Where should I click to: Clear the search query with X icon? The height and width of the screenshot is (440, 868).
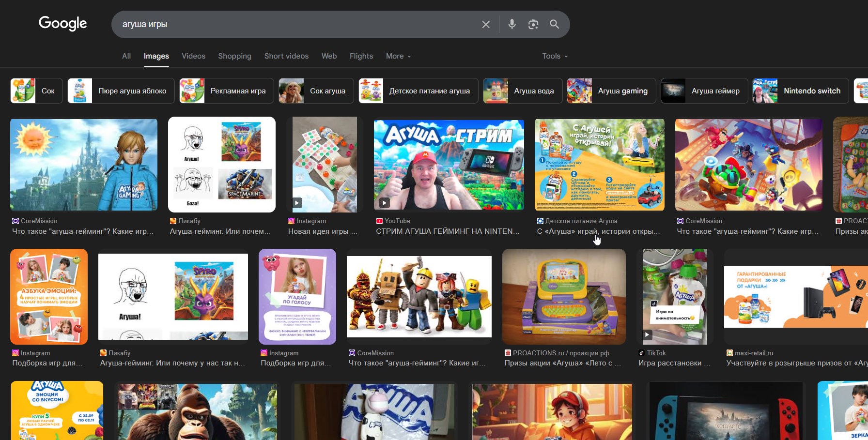(486, 24)
